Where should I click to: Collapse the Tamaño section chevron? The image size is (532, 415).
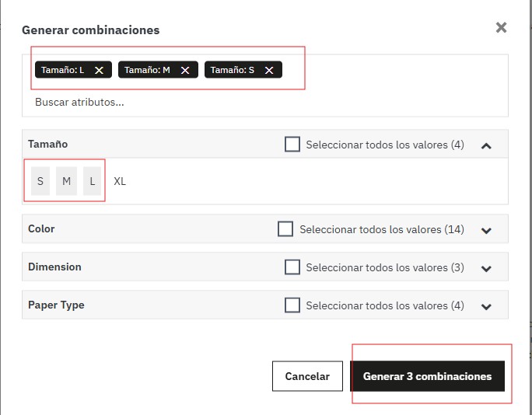(486, 146)
